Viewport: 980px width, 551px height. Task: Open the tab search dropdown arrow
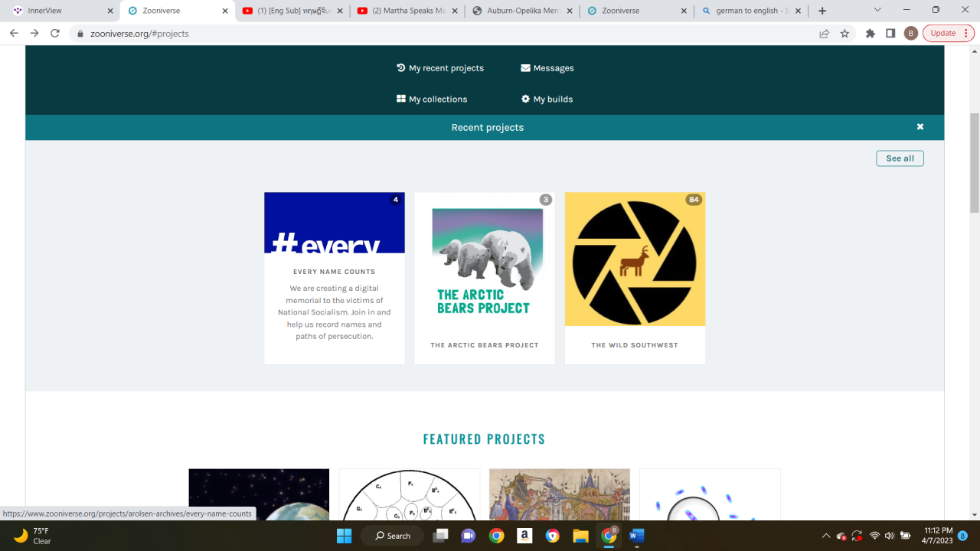(877, 10)
